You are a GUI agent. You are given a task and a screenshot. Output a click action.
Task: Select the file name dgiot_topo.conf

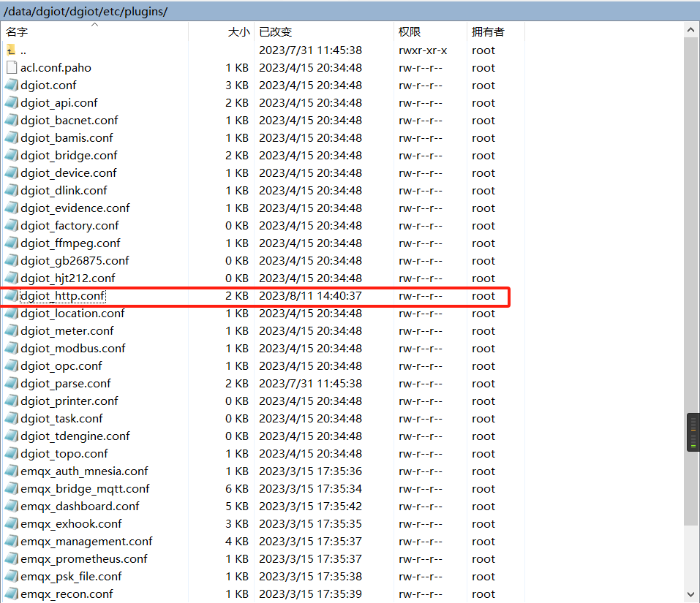coord(64,454)
